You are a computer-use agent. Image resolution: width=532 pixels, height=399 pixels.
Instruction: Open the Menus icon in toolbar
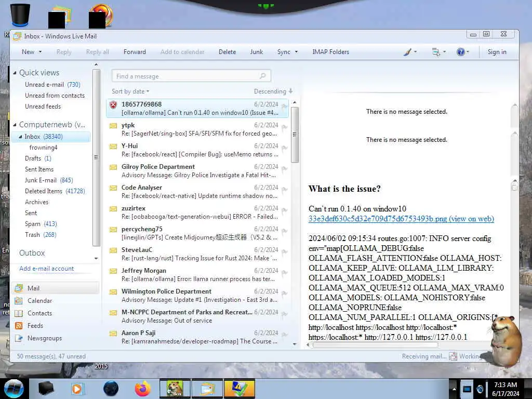pyautogui.click(x=436, y=52)
